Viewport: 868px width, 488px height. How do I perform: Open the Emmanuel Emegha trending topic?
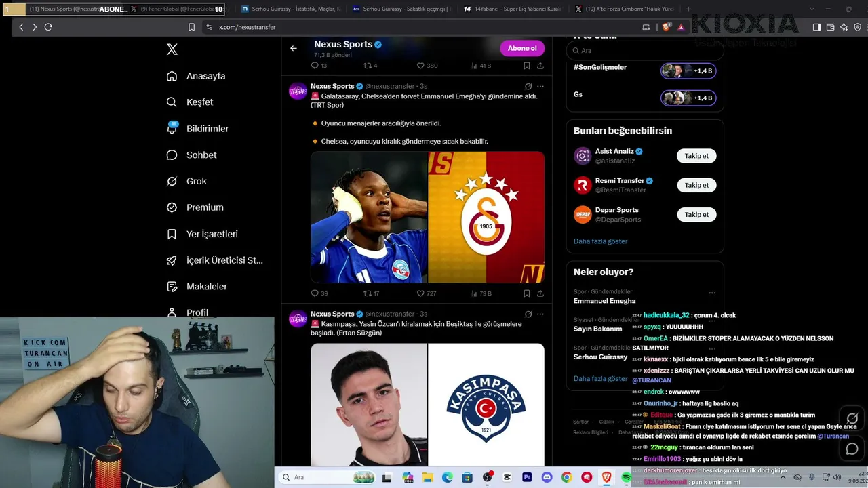coord(604,301)
